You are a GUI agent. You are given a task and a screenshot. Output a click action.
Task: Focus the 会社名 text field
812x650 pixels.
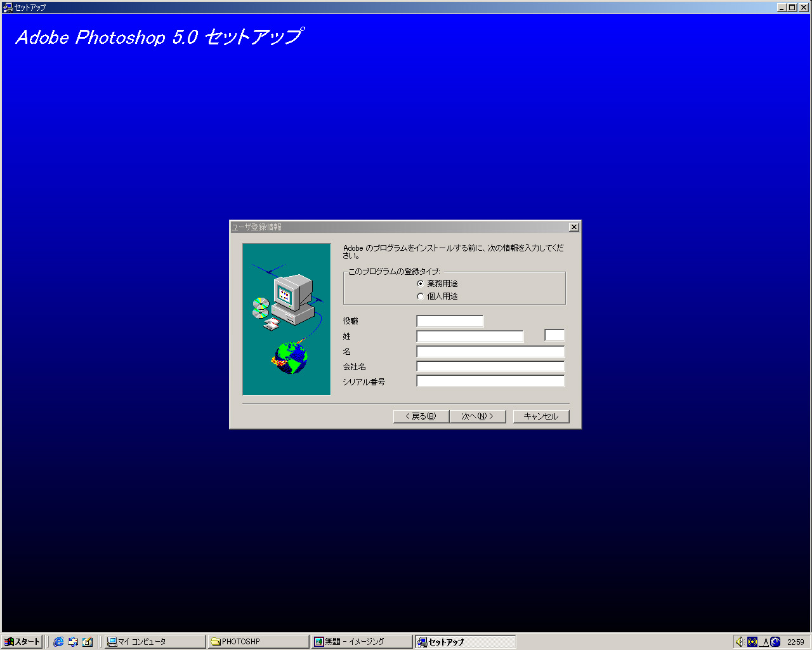490,366
